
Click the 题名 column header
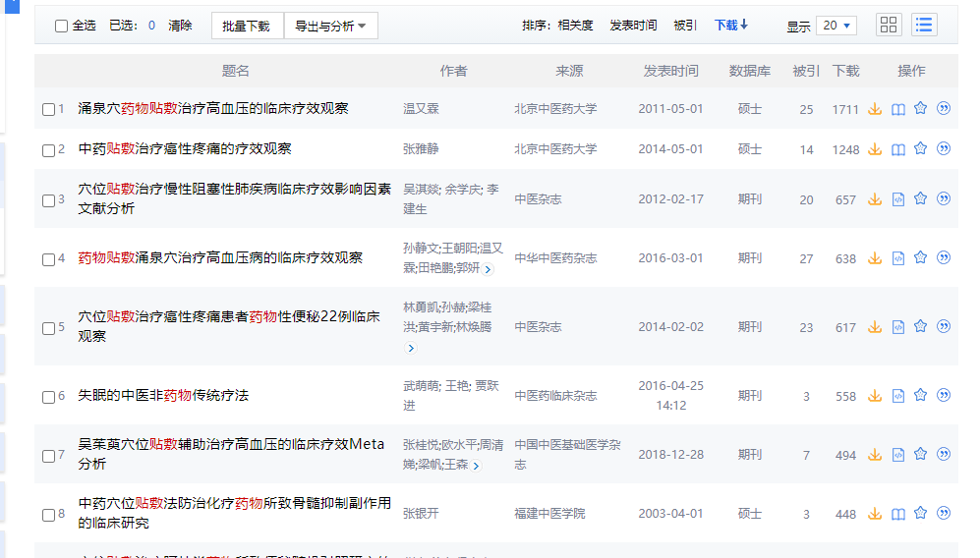coord(236,72)
